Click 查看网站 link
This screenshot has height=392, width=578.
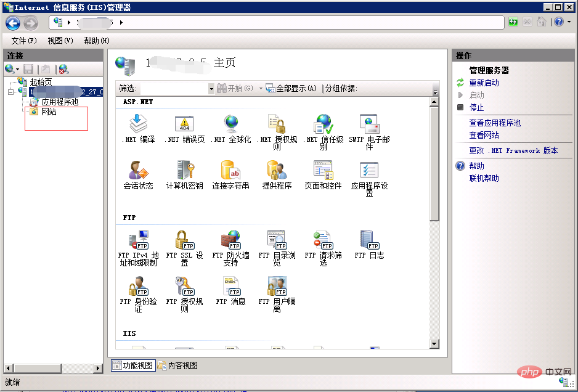point(484,135)
